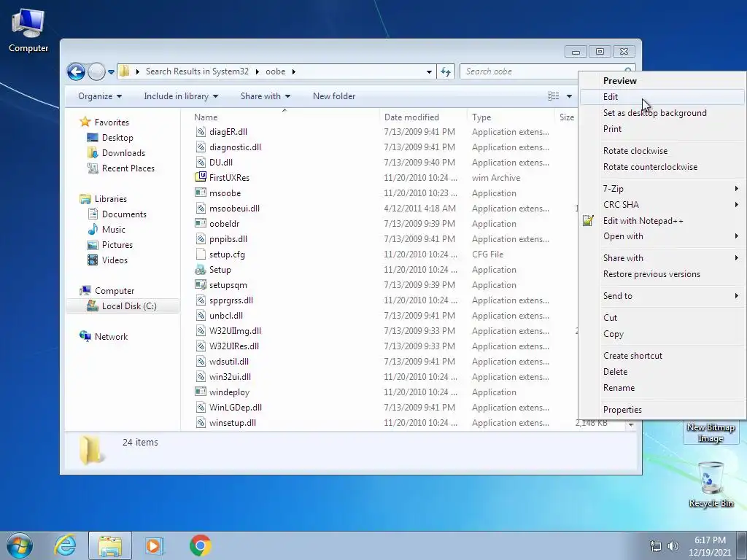Select Desktop in Favorites
Image resolution: width=747 pixels, height=560 pixels.
tap(117, 138)
